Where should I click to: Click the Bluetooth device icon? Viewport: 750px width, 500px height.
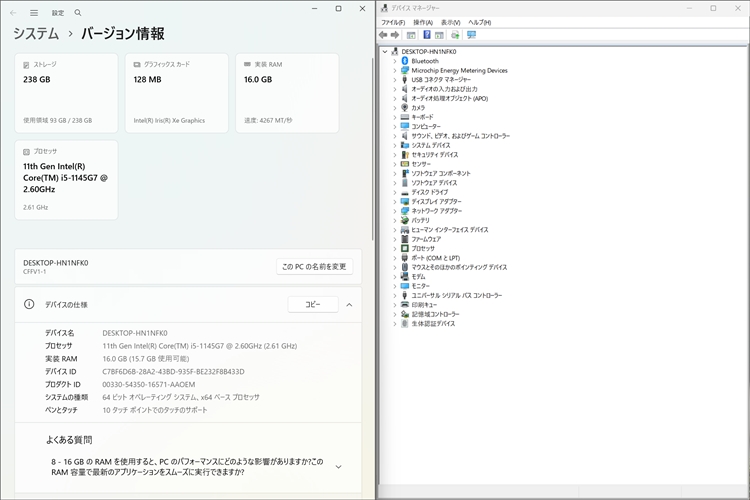(405, 61)
